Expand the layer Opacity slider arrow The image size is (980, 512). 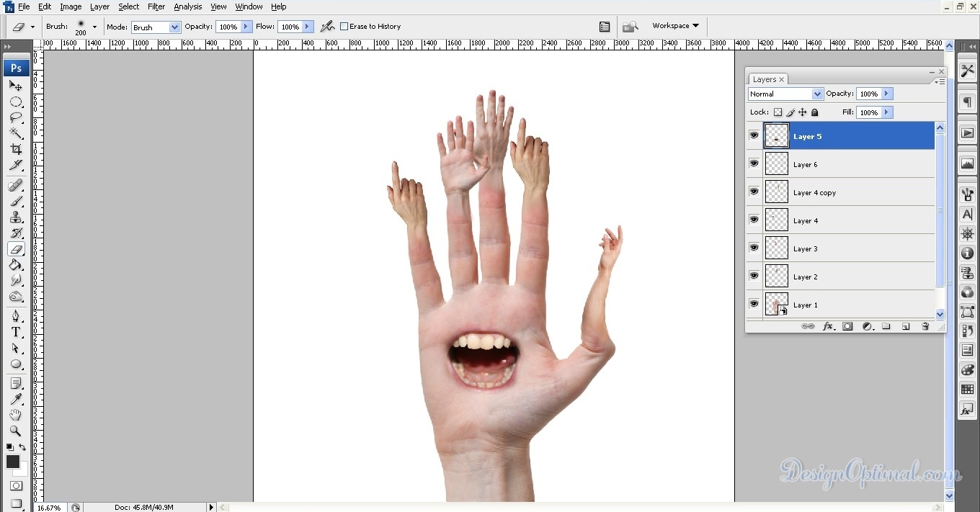click(887, 94)
